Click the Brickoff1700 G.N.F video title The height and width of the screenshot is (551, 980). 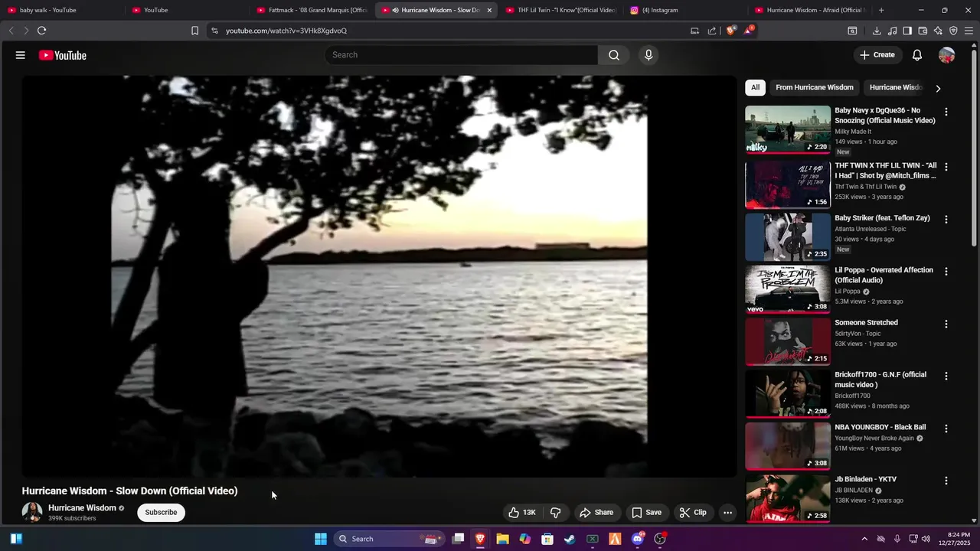point(880,380)
